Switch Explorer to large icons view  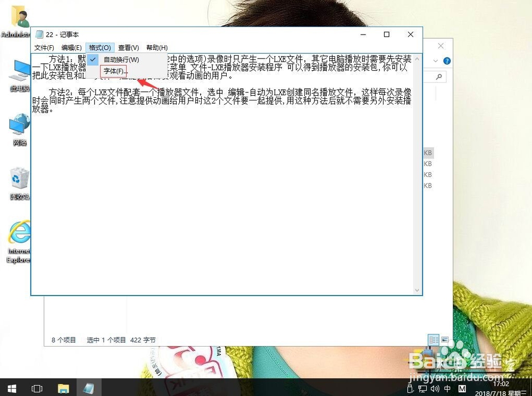pyautogui.click(x=444, y=339)
